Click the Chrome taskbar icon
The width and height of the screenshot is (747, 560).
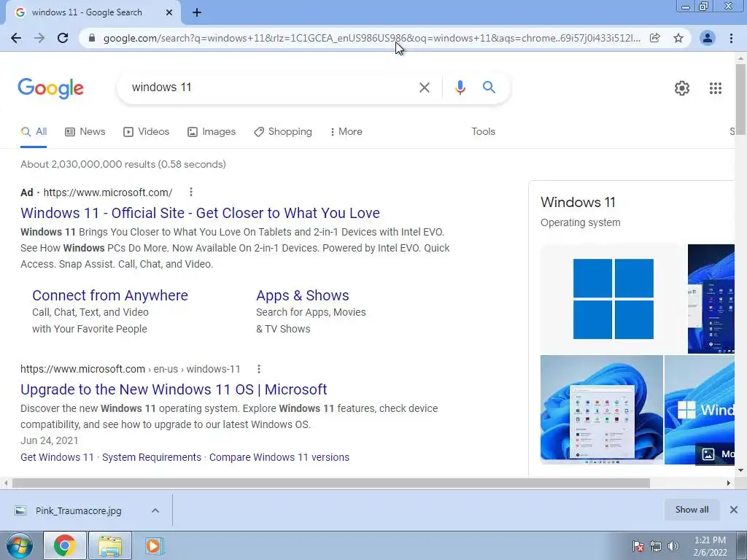click(x=65, y=545)
